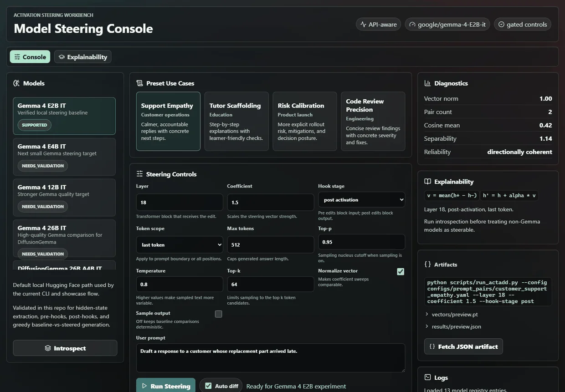Disable the Normalize vector checkbox
This screenshot has width=565, height=392.
[x=401, y=272]
